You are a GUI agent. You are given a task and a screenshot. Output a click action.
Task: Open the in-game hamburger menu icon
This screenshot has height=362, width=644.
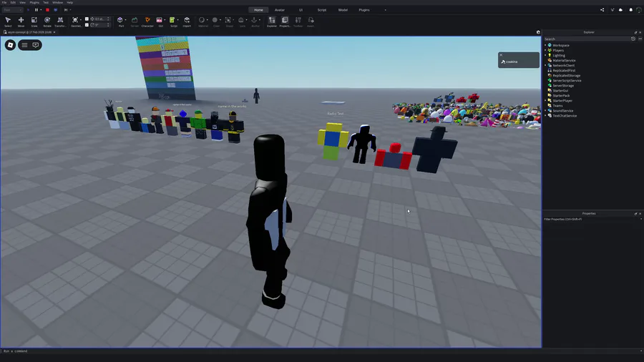tap(24, 45)
